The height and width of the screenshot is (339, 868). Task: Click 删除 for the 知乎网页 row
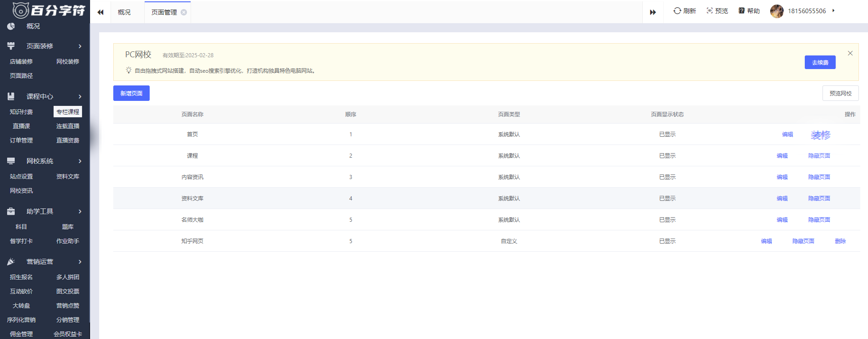[840, 241]
